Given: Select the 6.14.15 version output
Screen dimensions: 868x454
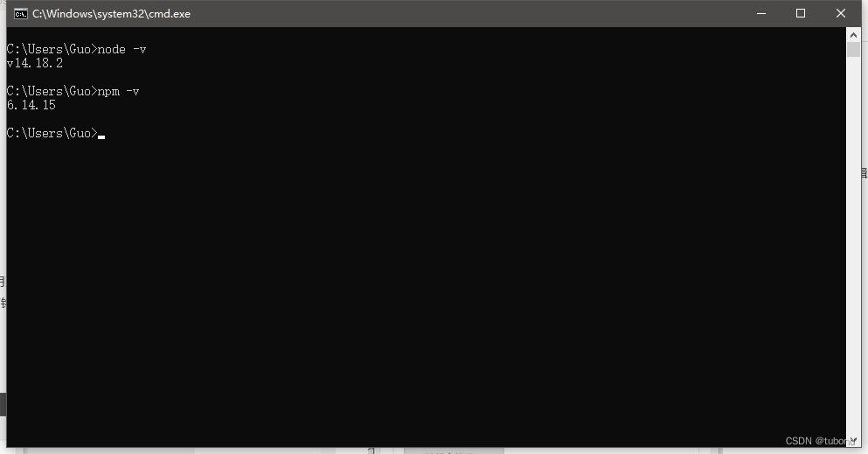Looking at the screenshot, I should (31, 105).
